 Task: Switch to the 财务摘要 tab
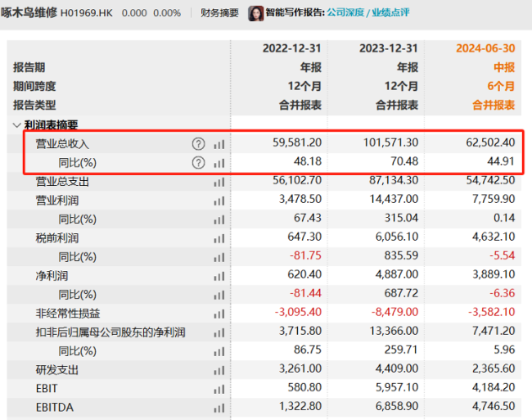[219, 13]
